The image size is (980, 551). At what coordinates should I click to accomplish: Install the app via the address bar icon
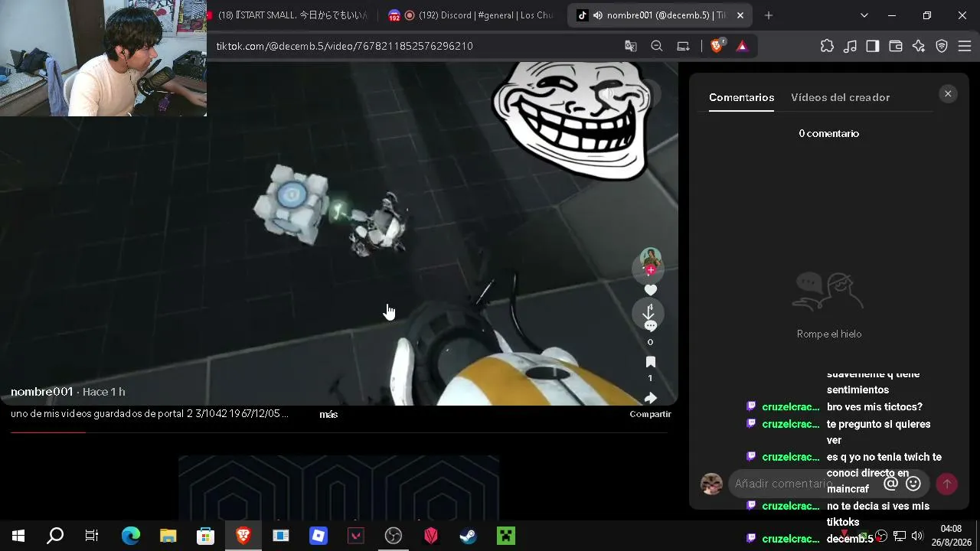pos(684,46)
